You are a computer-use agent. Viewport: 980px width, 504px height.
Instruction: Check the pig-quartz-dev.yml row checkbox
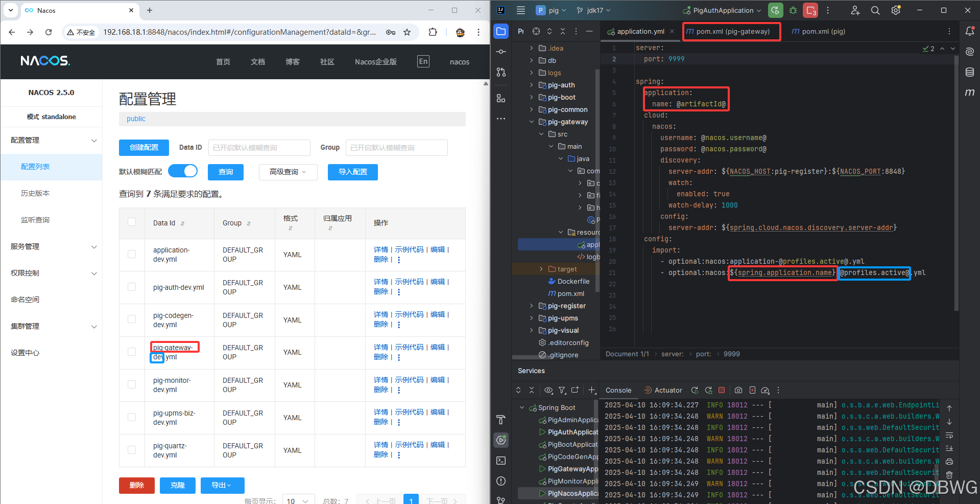132,450
